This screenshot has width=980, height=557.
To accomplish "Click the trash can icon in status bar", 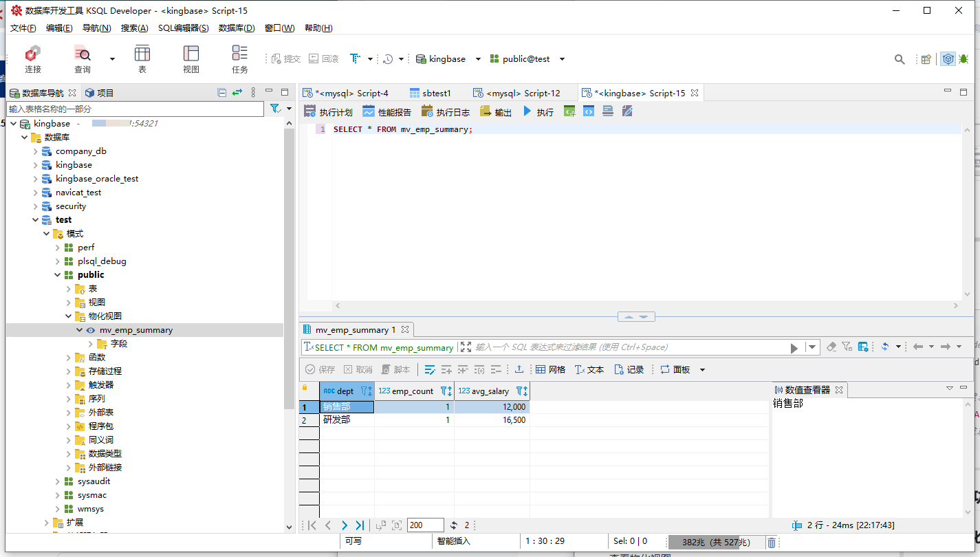I will click(x=772, y=543).
